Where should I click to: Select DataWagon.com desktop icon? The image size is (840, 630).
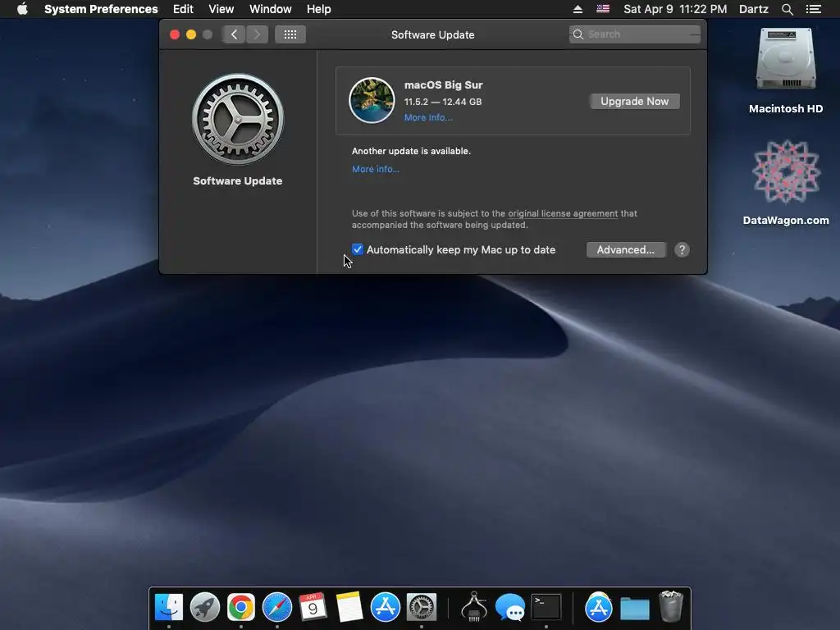[786, 182]
